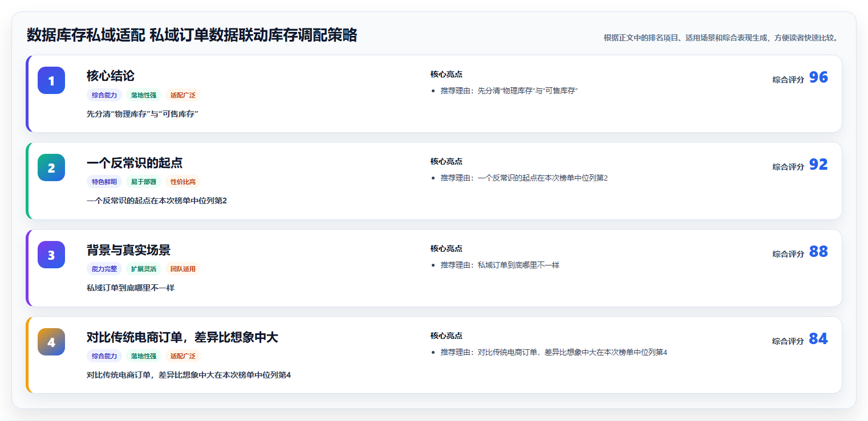Open the 一个反常识的起点 card title

pos(135,163)
